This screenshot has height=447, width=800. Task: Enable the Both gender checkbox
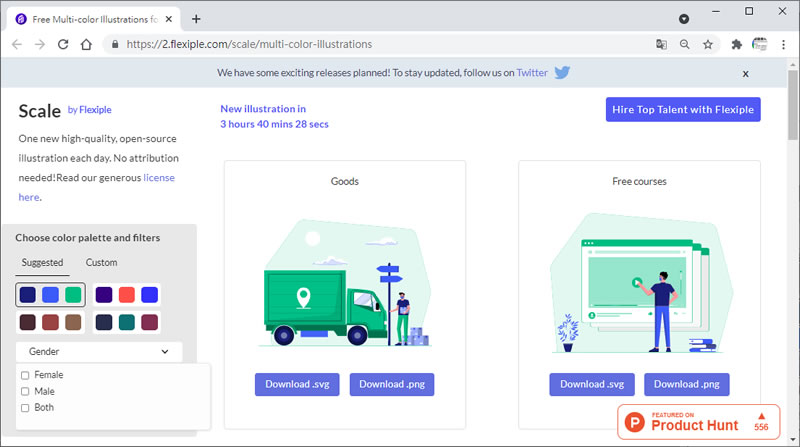(25, 408)
